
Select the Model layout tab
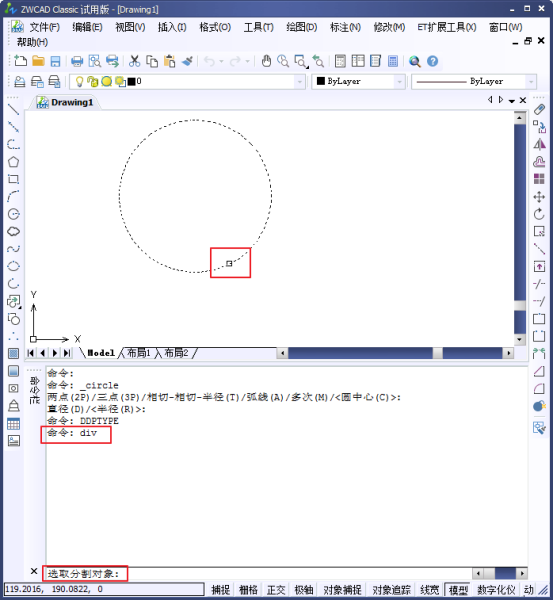coord(101,353)
